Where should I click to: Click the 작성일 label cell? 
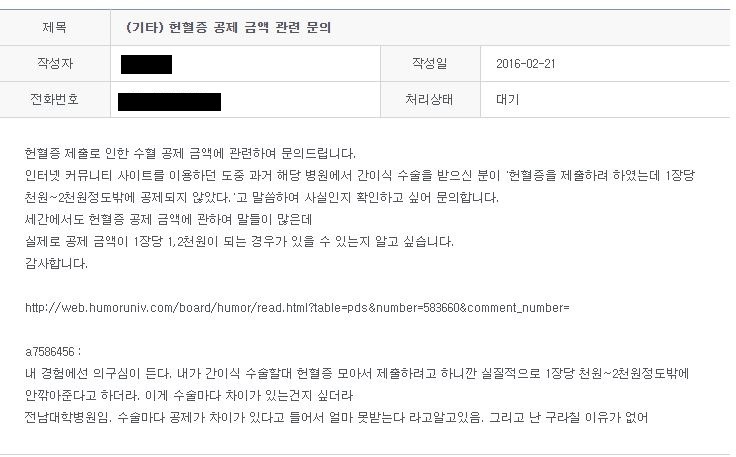pyautogui.click(x=430, y=63)
